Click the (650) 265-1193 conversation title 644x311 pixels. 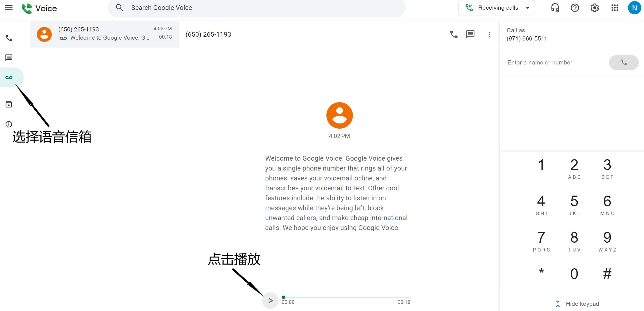point(208,34)
